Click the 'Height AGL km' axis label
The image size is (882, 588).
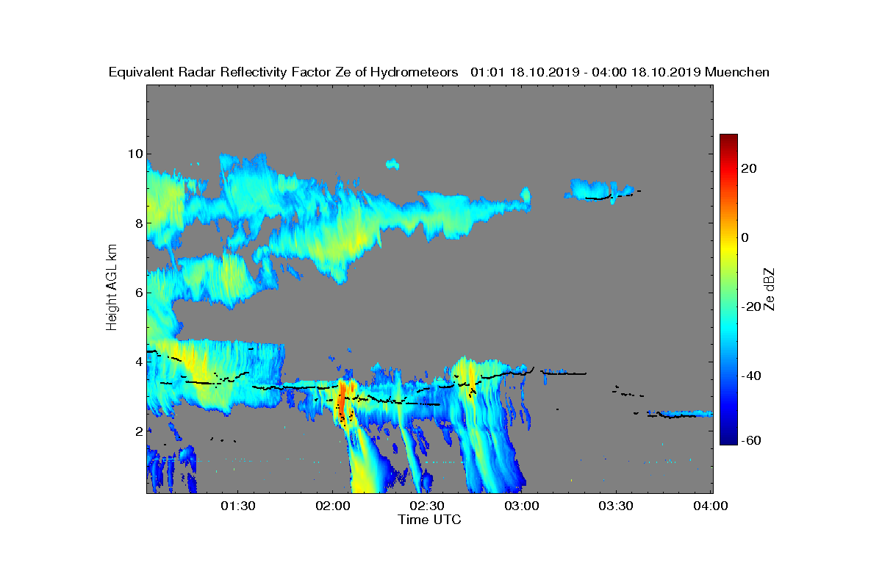click(x=112, y=287)
